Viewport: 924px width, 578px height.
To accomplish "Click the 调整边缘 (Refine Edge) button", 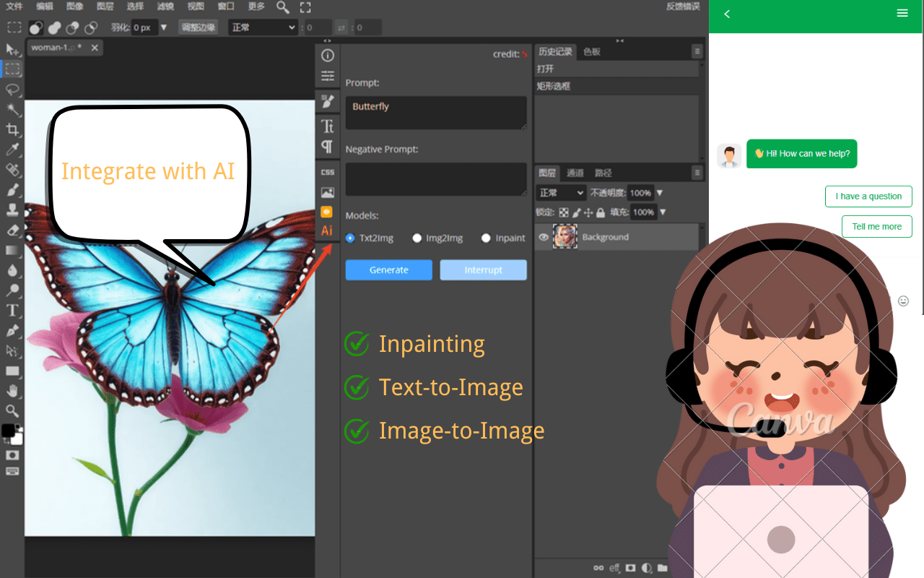I will (x=199, y=27).
